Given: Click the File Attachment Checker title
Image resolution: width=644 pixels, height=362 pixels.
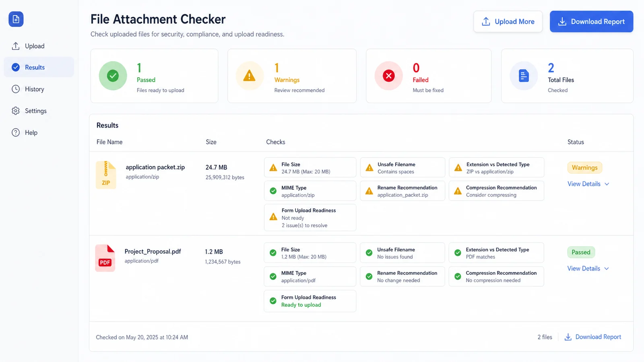Looking at the screenshot, I should point(158,19).
